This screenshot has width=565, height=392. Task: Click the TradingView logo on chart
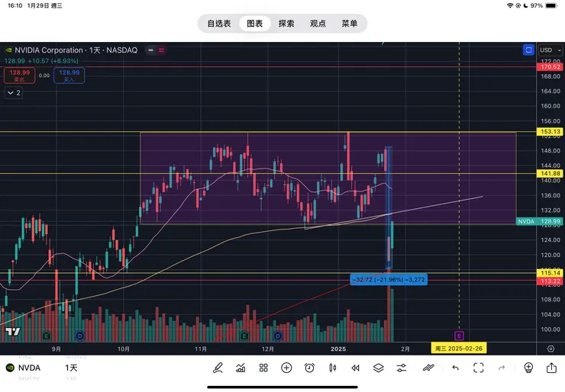pos(13,332)
